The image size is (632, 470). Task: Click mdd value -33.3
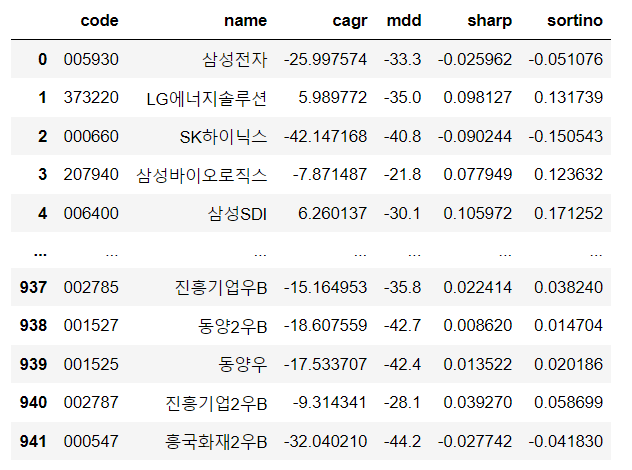[x=402, y=59]
